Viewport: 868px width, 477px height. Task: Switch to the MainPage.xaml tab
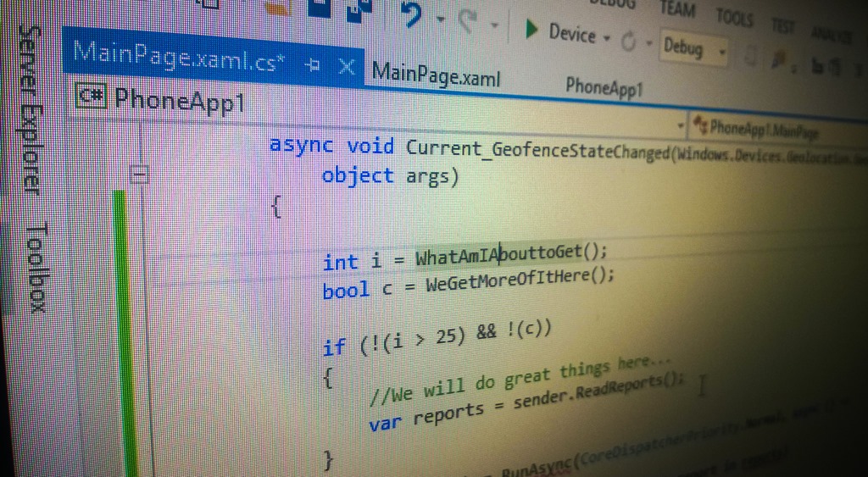pos(436,75)
